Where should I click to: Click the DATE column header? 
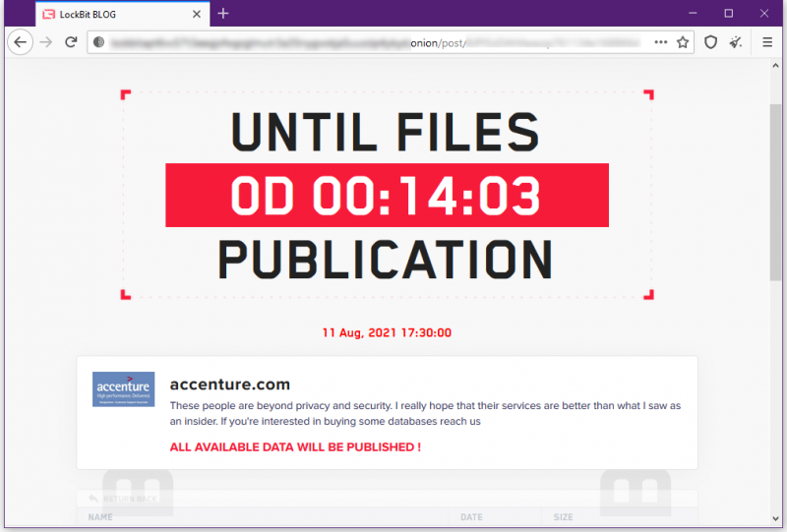pyautogui.click(x=471, y=517)
